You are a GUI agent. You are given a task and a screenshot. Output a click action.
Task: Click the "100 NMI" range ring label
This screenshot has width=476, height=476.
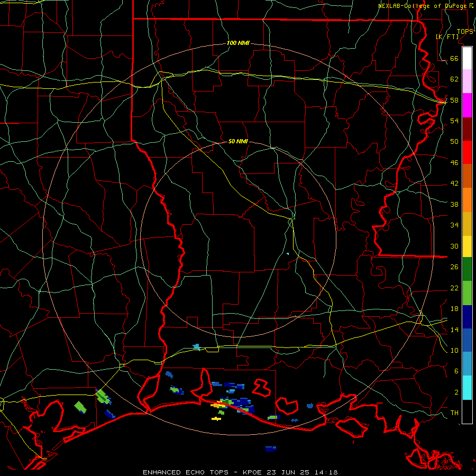(238, 43)
